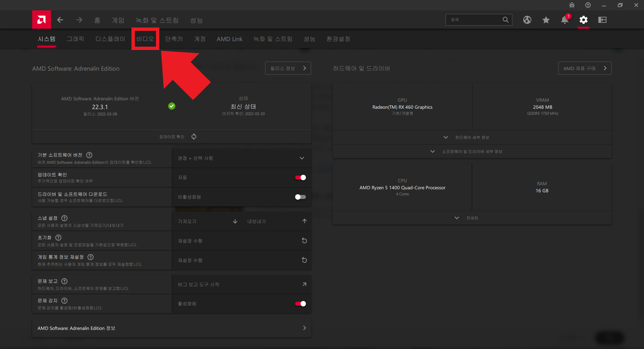Toggle 업데이트 확인 automatic switch
644x349 pixels.
coord(301,178)
